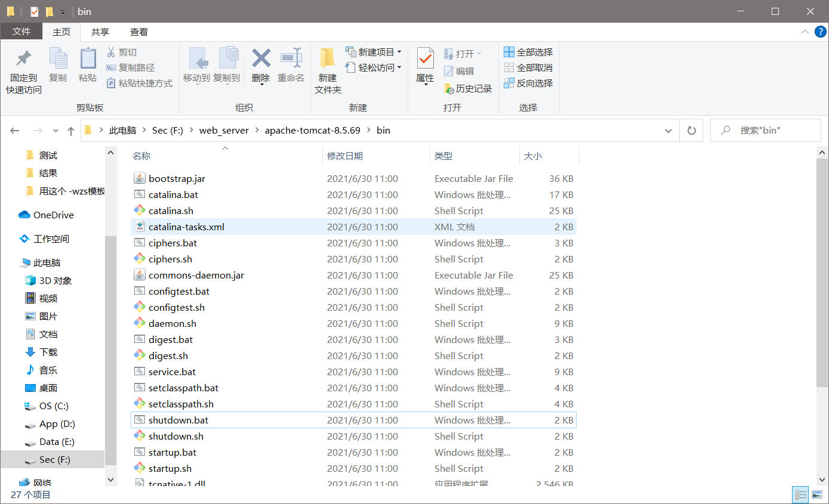Expand path chevron after apache-tomcat-8.5.69
Viewport: 829px width, 504px height.
tap(370, 130)
